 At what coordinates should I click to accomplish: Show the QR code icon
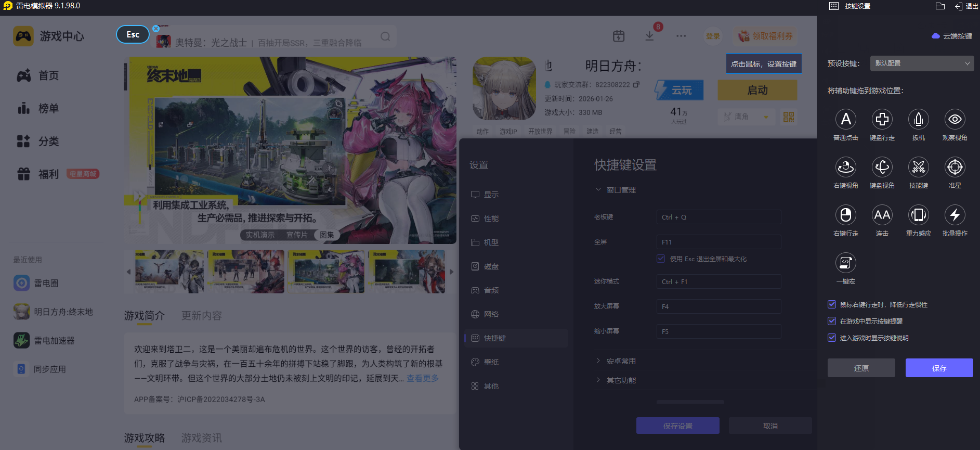click(789, 117)
